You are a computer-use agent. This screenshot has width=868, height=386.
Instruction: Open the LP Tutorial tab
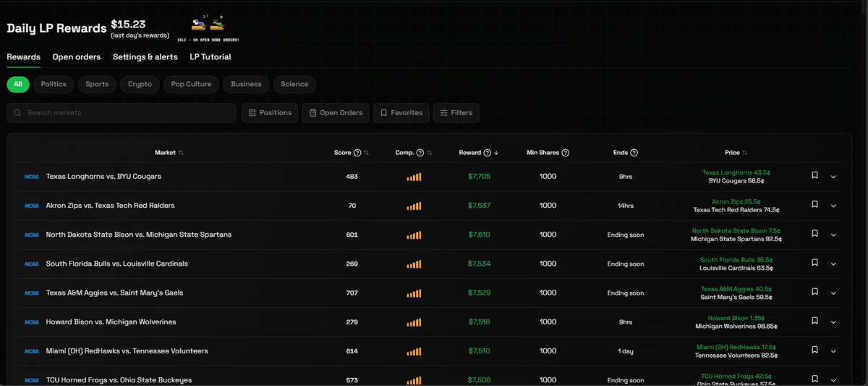pyautogui.click(x=210, y=56)
